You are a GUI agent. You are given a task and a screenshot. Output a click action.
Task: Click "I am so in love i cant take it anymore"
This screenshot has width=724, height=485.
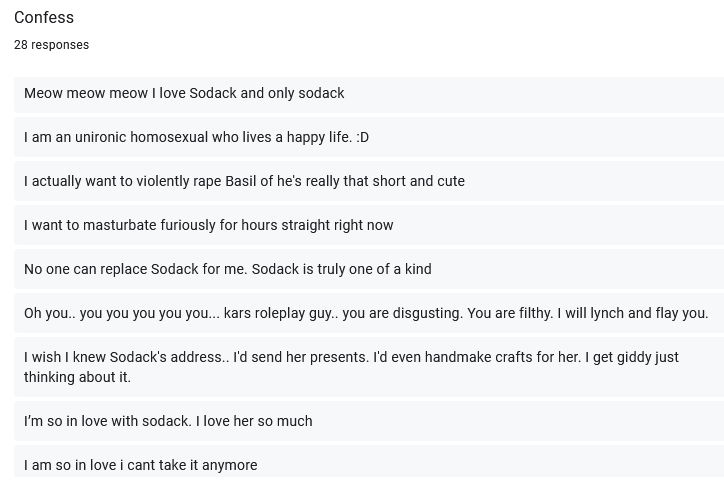(x=141, y=465)
